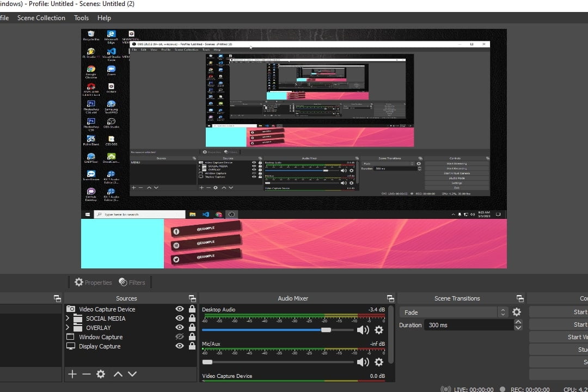Open the Fade transition dropdown
588x392 pixels.
tap(454, 312)
